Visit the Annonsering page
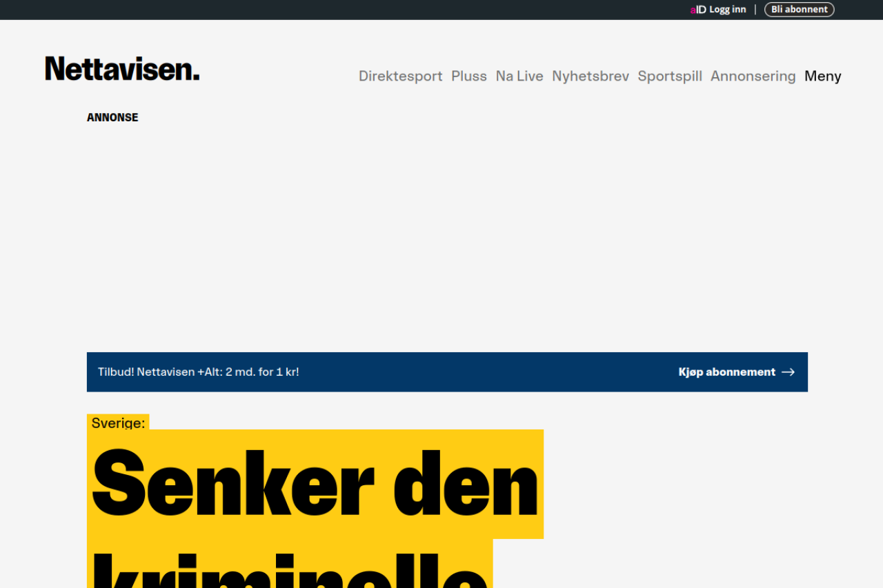Image resolution: width=883 pixels, height=588 pixels. [x=753, y=76]
